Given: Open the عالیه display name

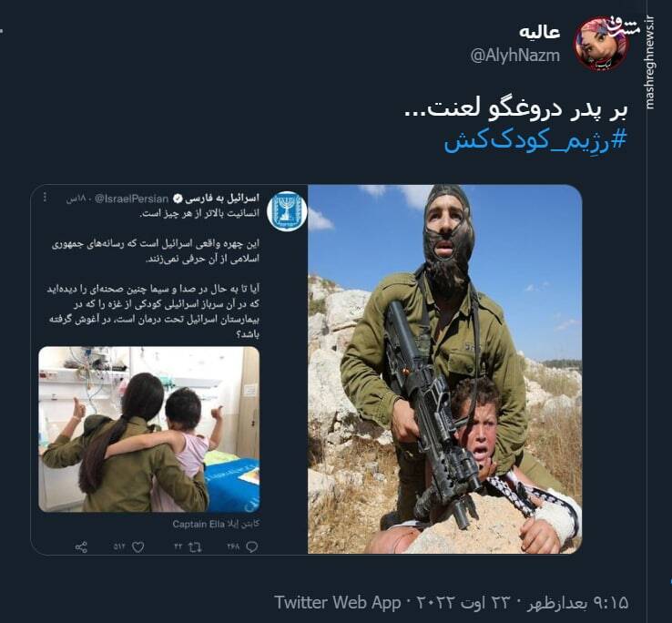Looking at the screenshot, I should pyautogui.click(x=540, y=32).
